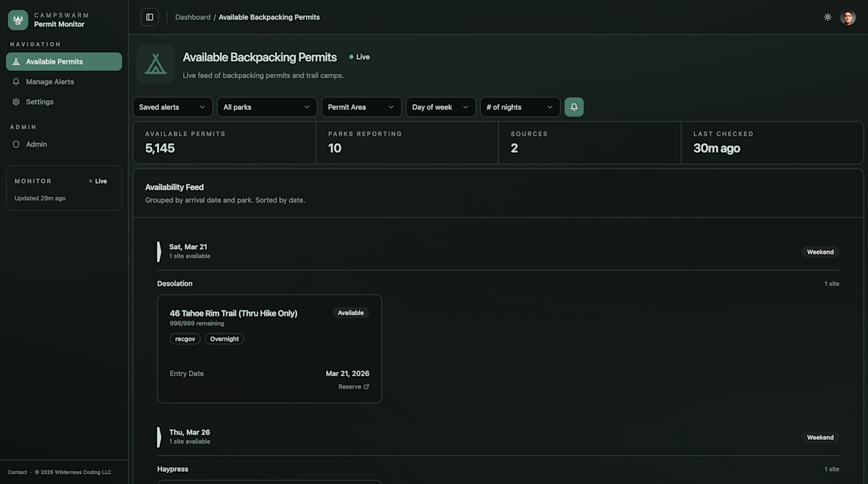This screenshot has height=484, width=868.
Task: Click the Availability Feed heading
Action: [174, 187]
